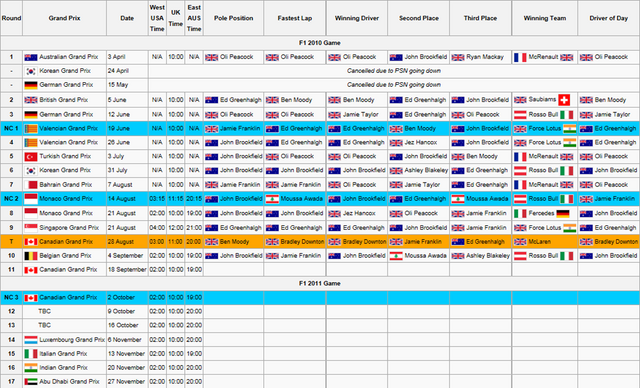Click Jez Hancox in the Winning Driver column
Image resolution: width=640 pixels, height=388 pixels.
click(x=359, y=213)
